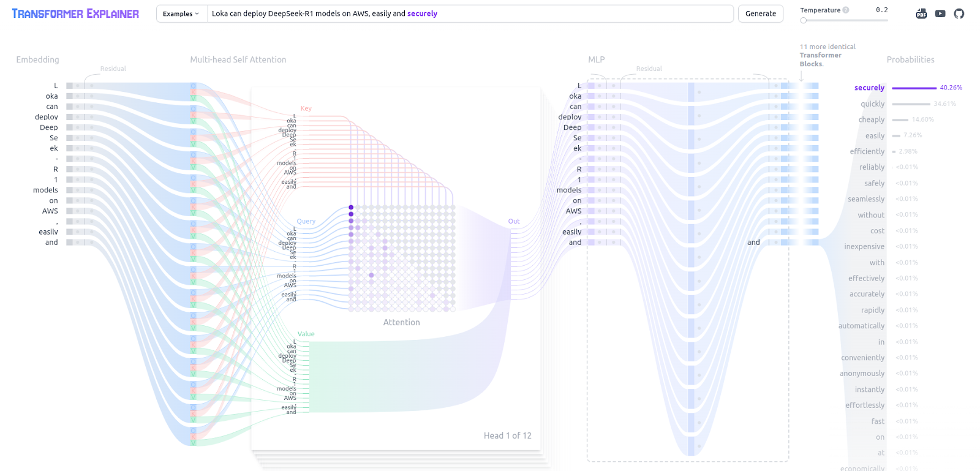Adjust the Temperature slider handle

coord(804,20)
